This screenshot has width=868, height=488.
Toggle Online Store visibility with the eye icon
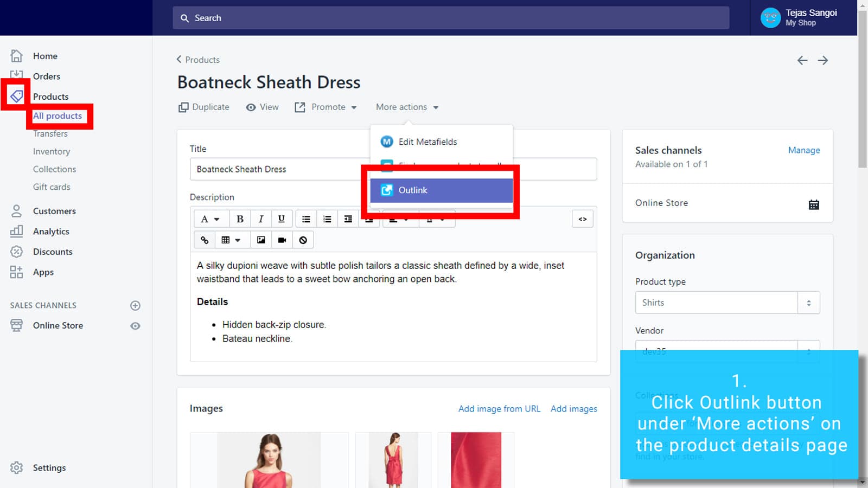click(x=136, y=325)
